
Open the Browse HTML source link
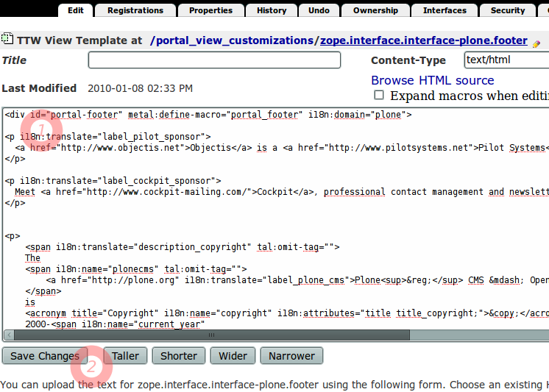point(432,80)
